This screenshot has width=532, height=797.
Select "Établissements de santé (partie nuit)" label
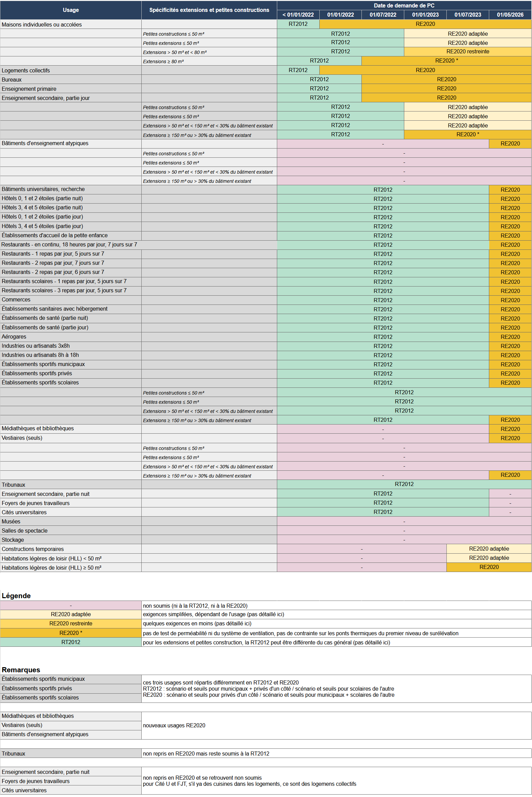71,318
